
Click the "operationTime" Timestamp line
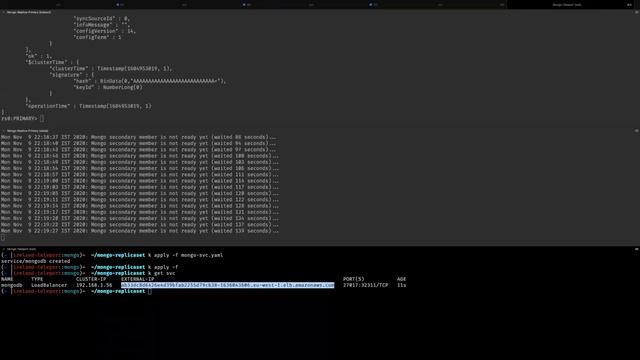pyautogui.click(x=89, y=106)
